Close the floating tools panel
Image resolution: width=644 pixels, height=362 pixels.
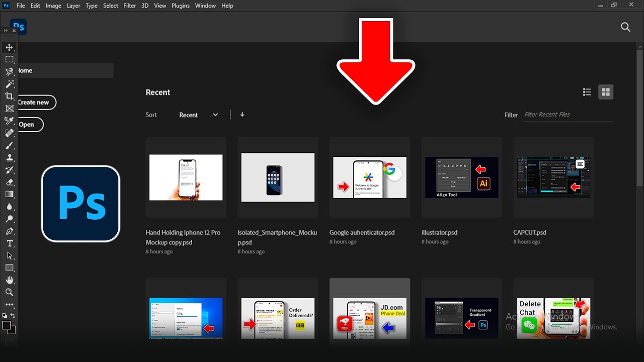pos(14,31)
